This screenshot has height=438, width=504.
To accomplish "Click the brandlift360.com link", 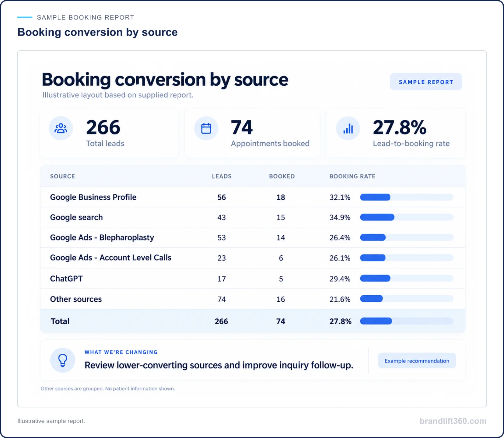I will point(453,421).
